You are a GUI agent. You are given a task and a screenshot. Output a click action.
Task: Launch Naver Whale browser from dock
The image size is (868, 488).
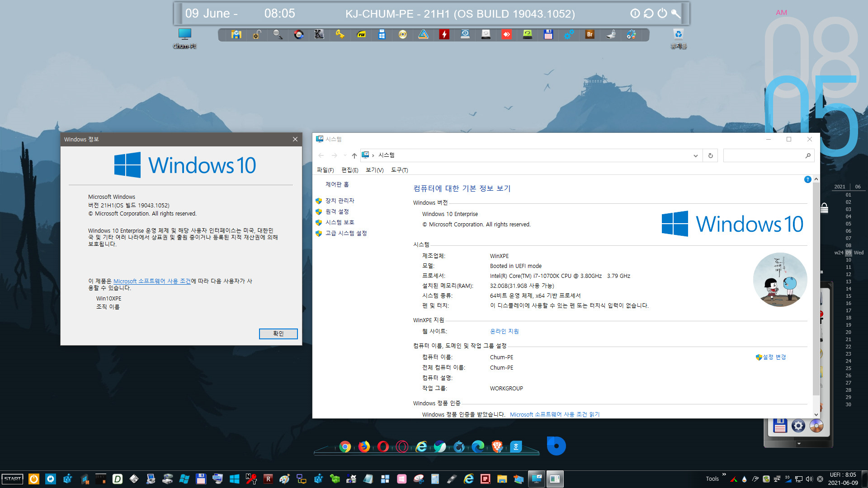pos(440,447)
